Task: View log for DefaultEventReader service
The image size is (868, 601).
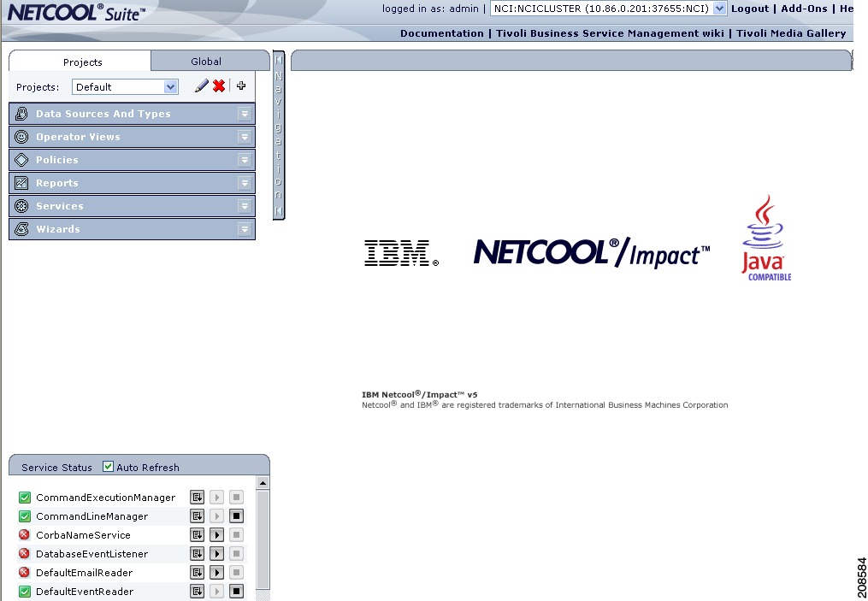Action: (197, 592)
